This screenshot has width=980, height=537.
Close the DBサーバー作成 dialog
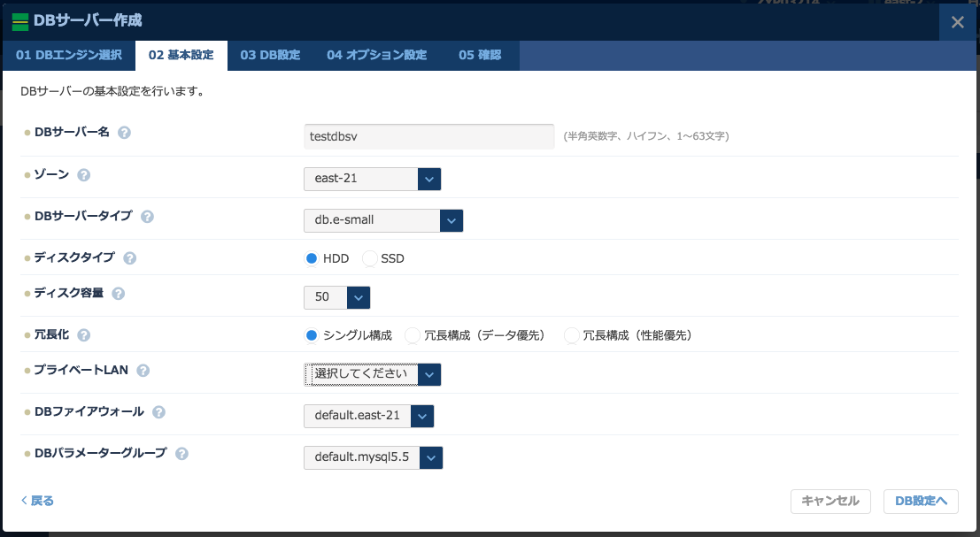point(958,22)
